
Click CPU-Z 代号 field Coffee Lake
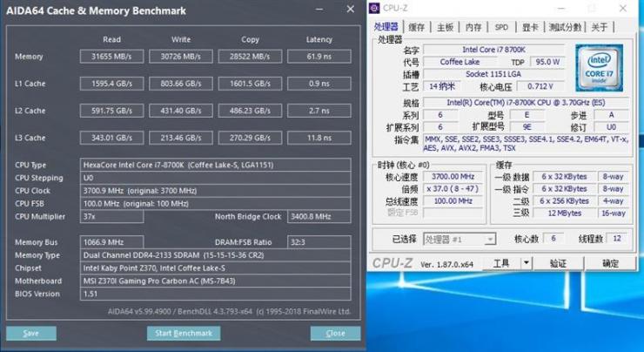click(x=460, y=62)
